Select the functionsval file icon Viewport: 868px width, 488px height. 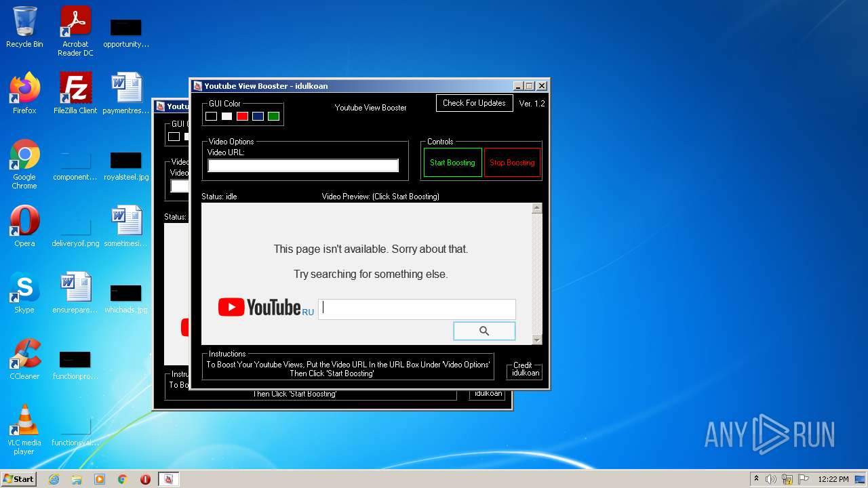click(x=75, y=431)
